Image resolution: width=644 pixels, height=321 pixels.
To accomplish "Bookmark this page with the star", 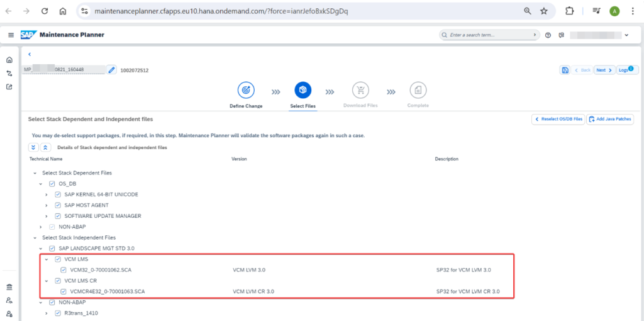I will coord(544,11).
